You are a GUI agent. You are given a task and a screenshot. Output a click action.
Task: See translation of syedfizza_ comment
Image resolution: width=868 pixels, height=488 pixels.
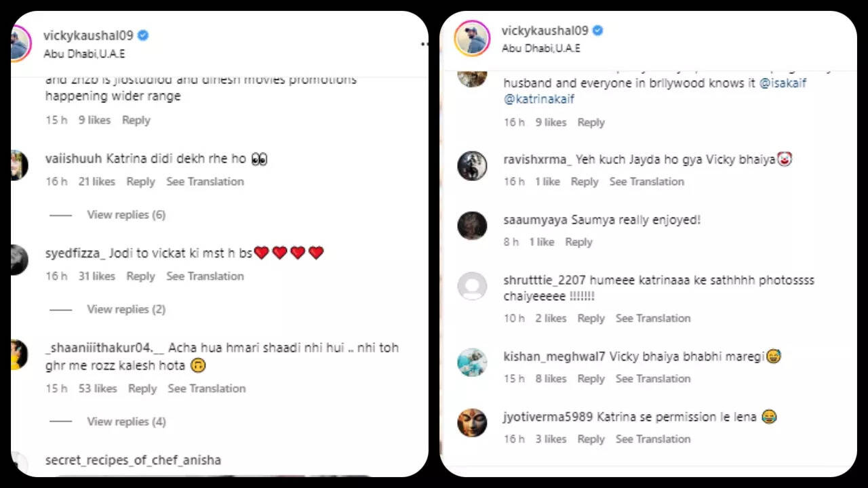(205, 276)
